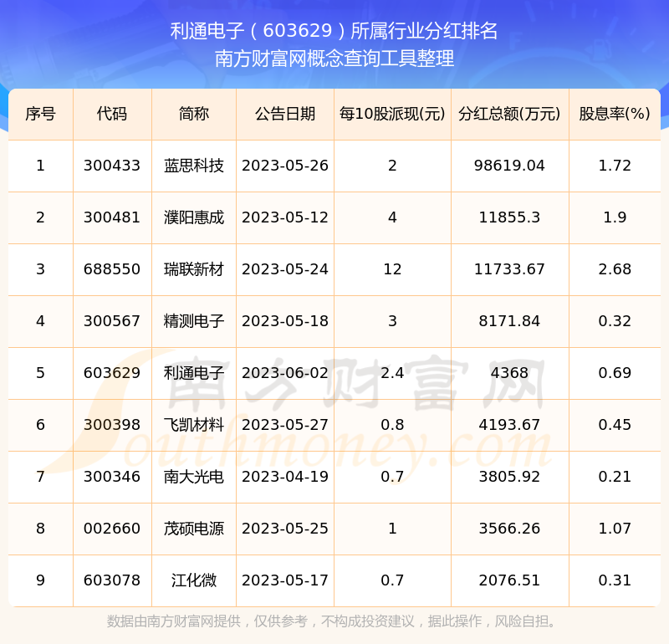Click the subtitle 南方财富网概念查询工具整理
This screenshot has width=669, height=644.
click(x=334, y=59)
